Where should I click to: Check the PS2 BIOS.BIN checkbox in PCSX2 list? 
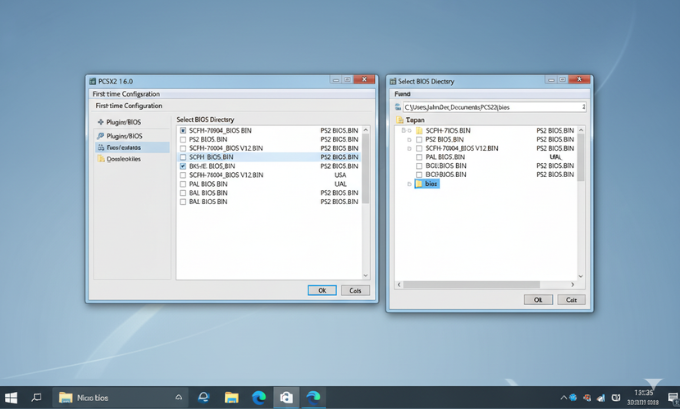click(x=182, y=139)
